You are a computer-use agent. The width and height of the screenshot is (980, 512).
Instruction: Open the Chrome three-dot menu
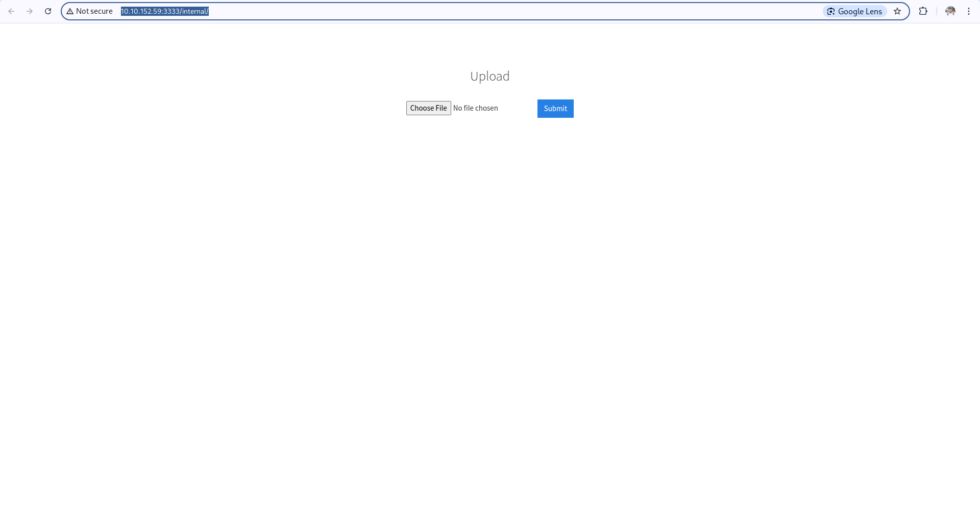pyautogui.click(x=969, y=11)
